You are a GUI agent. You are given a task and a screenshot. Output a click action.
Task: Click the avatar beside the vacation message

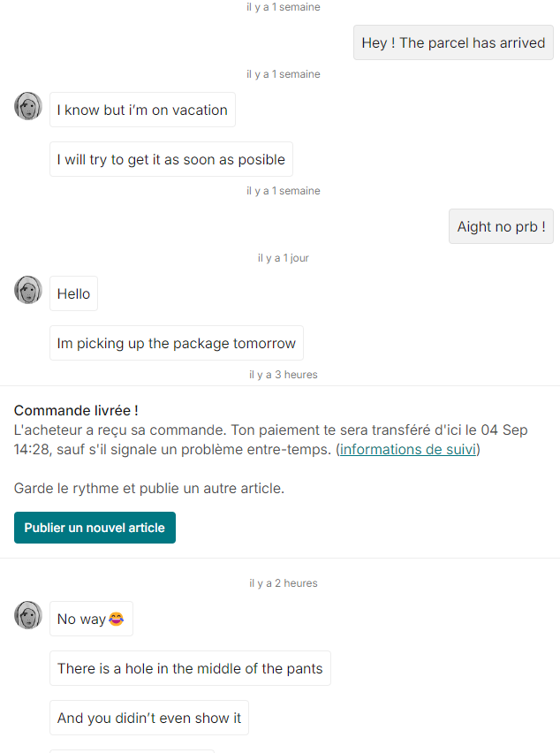coord(28,106)
